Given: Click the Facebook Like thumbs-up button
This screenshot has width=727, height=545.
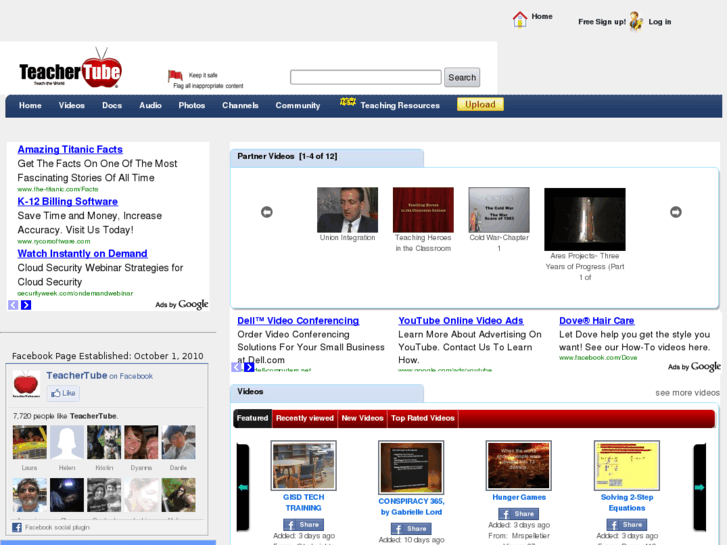Looking at the screenshot, I should 63,393.
